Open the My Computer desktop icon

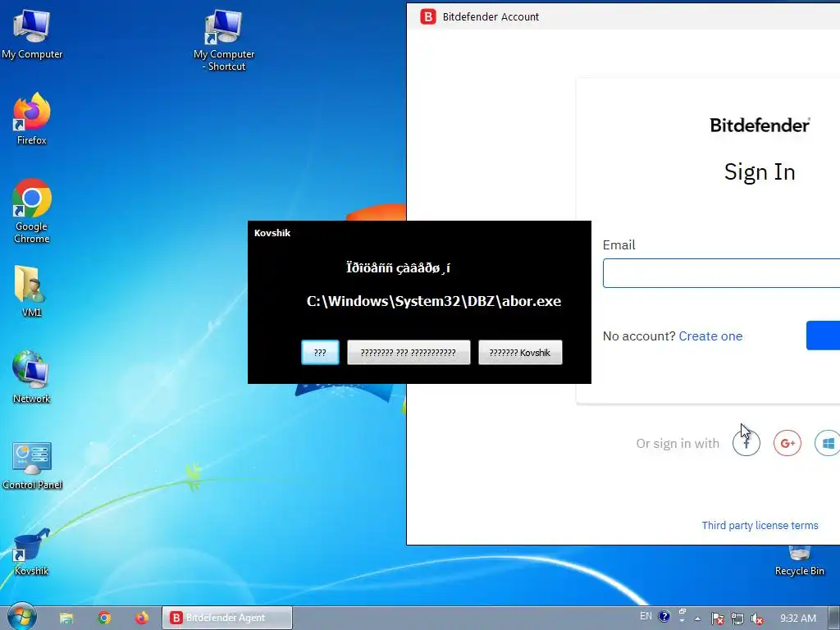[32, 34]
